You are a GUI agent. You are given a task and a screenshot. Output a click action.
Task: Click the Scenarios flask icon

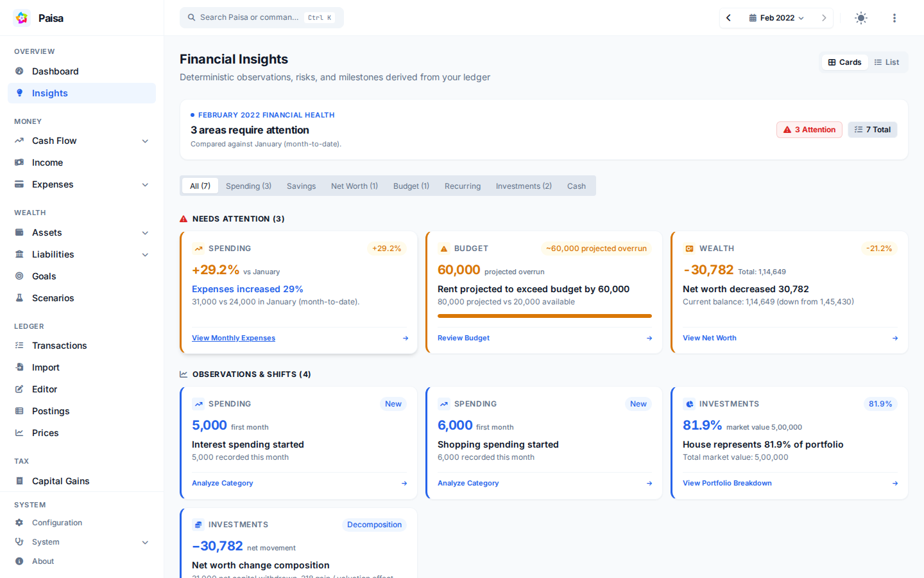click(19, 298)
